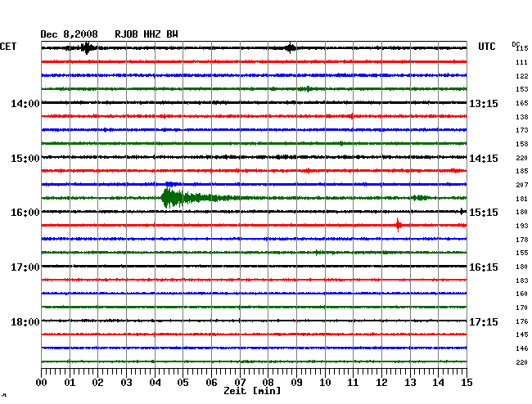Click the DC value 207
Viewport: 532px width, 404px height.
[522, 185]
